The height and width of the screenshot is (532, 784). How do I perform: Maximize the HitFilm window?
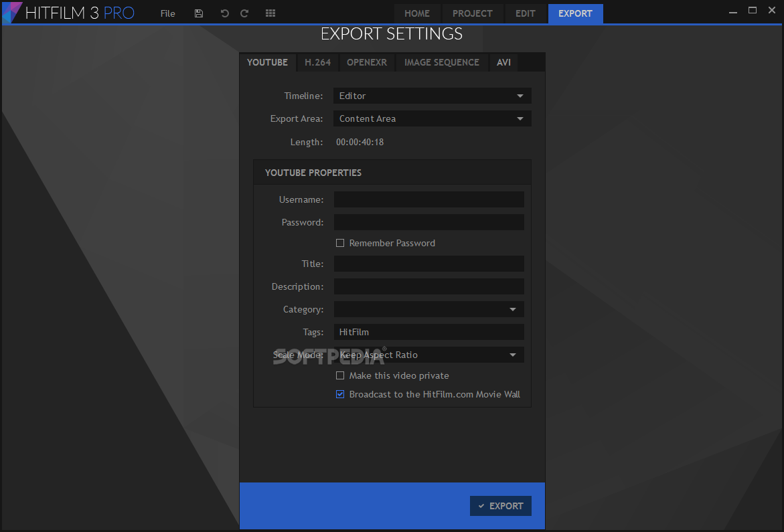click(x=752, y=11)
